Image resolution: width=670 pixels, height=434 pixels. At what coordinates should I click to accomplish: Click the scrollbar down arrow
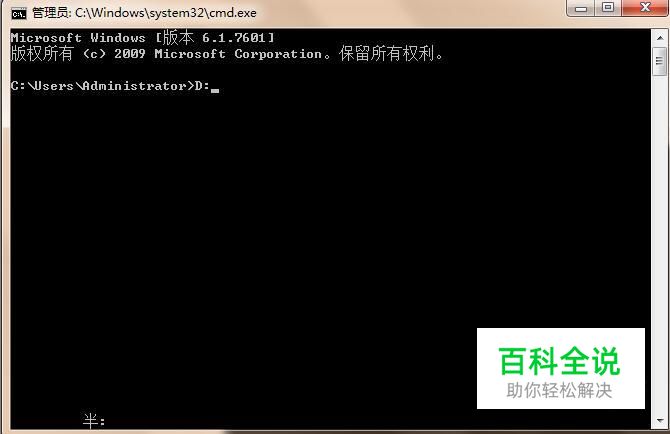[660, 421]
